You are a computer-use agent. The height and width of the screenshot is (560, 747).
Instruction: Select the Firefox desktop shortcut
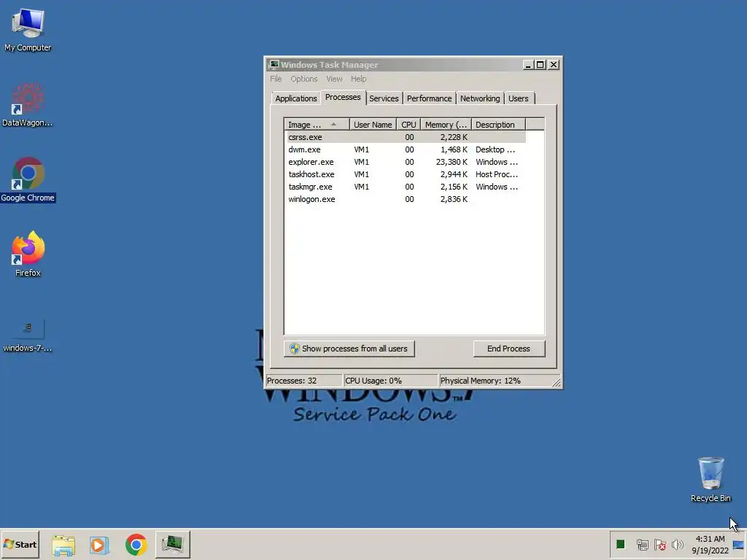coord(28,254)
